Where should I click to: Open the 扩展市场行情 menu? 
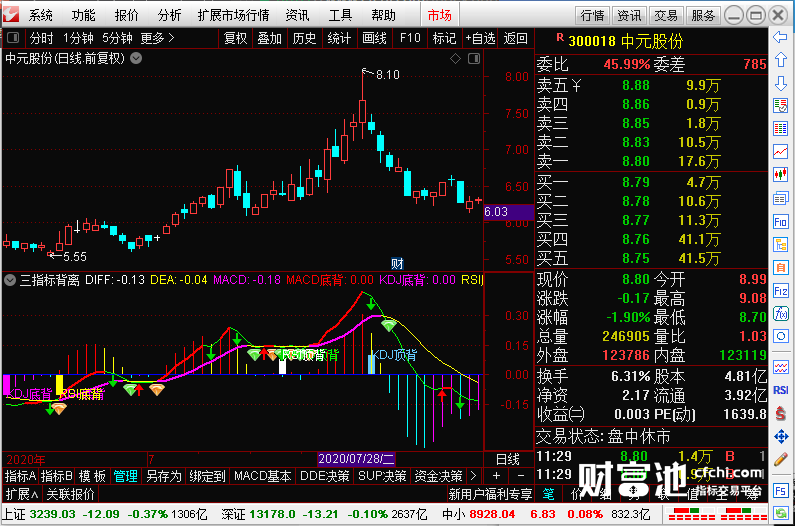click(x=234, y=15)
